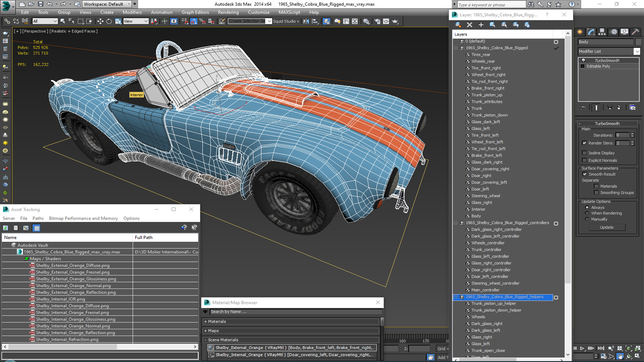
Task: Select When Rendering update option
Action: (x=587, y=213)
